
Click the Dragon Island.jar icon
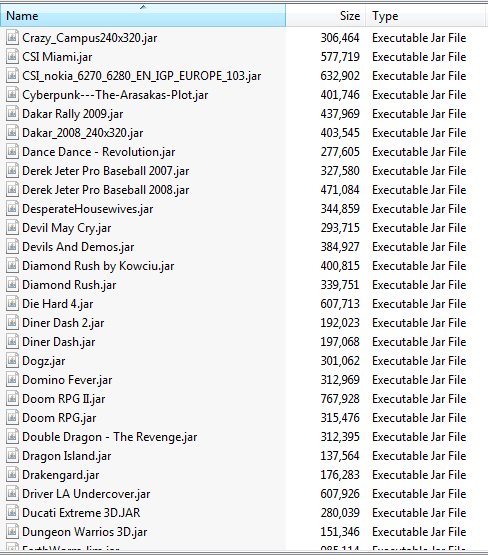click(12, 456)
